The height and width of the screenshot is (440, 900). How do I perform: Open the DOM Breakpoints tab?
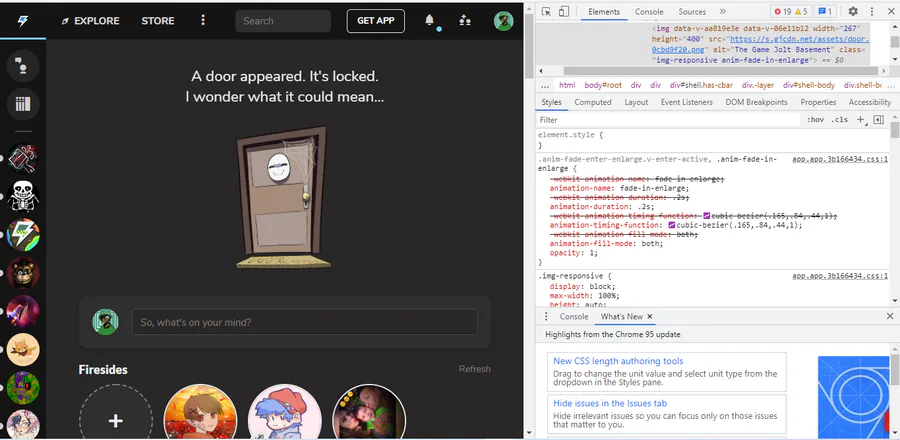(756, 102)
